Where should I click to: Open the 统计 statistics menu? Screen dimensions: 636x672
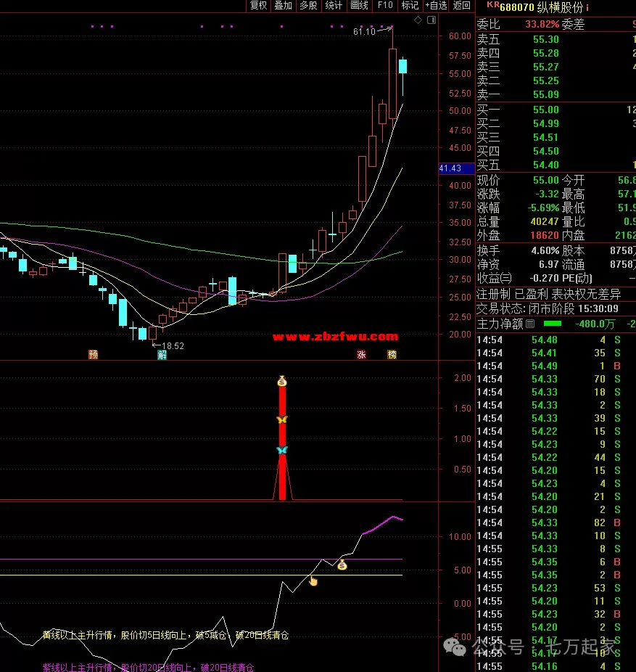(x=334, y=6)
